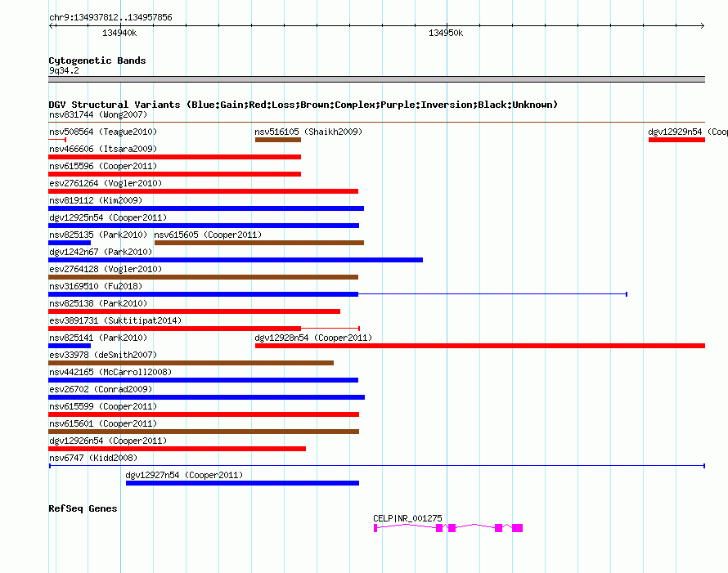Click the 134940k ruler marker
This screenshot has height=573, width=728.
[x=119, y=33]
